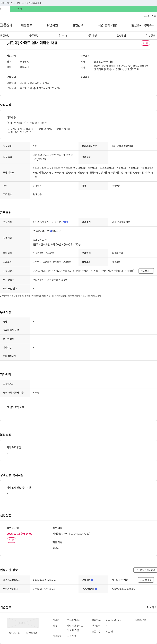Jump to 기업정보 section tab
Viewport: 157px width, 644px height.
pyautogui.click(x=150, y=35)
